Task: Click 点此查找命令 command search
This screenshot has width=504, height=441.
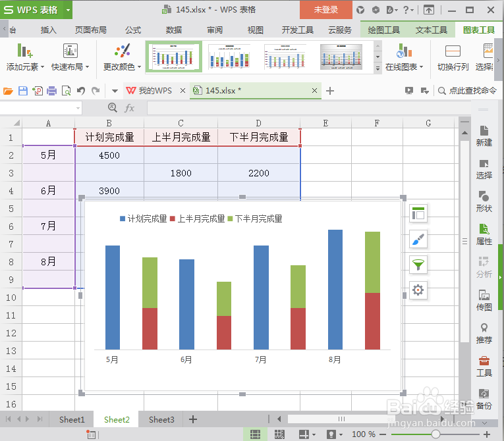Action: point(468,91)
